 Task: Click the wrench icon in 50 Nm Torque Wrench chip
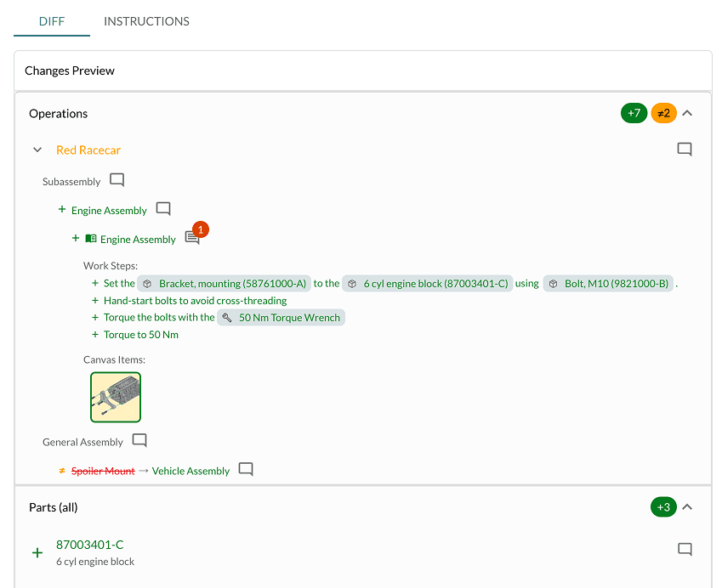226,317
